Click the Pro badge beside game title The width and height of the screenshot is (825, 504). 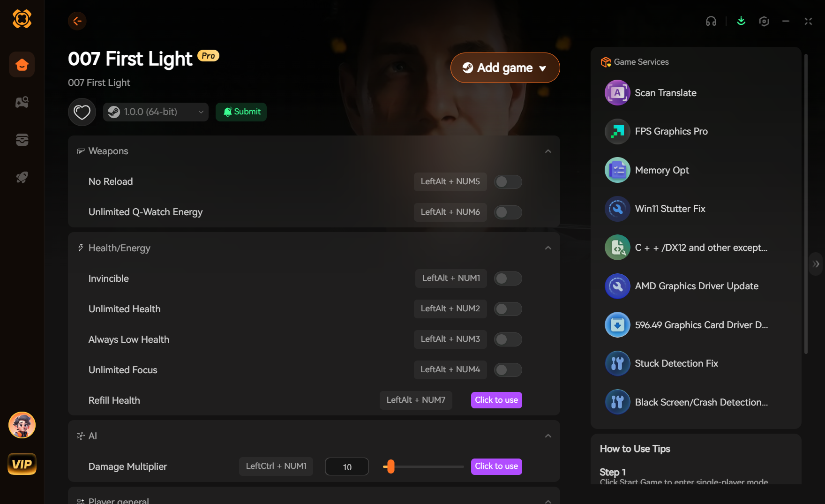(208, 56)
